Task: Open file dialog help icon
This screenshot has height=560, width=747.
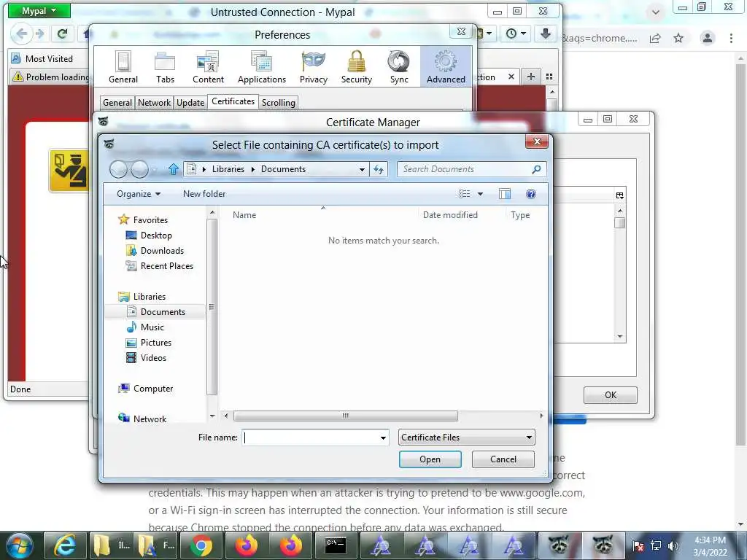Action: click(x=531, y=194)
